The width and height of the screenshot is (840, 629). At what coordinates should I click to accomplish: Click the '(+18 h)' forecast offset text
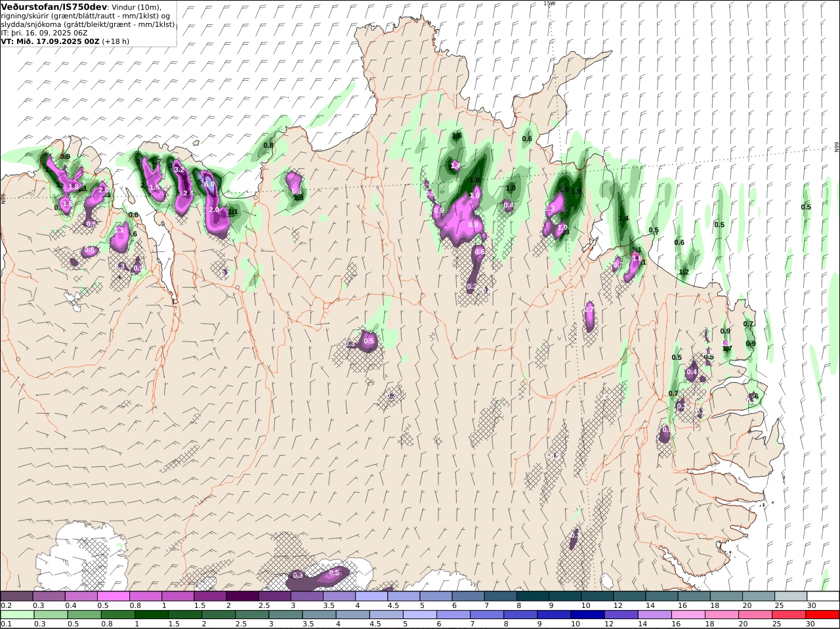[x=115, y=41]
